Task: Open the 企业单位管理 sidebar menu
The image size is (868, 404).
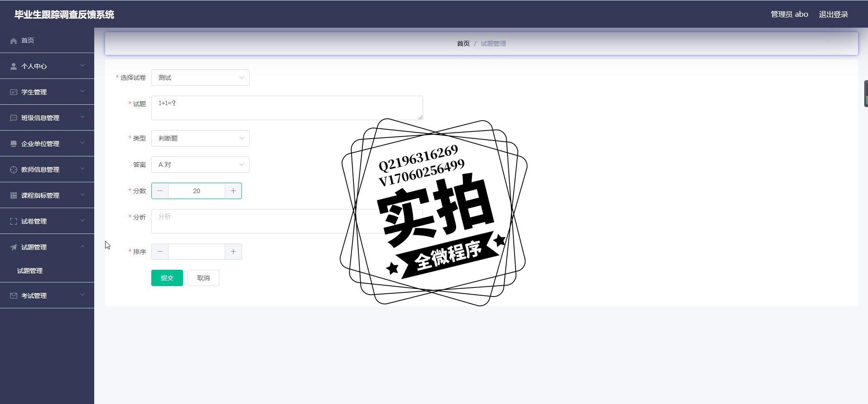Action: pos(47,144)
